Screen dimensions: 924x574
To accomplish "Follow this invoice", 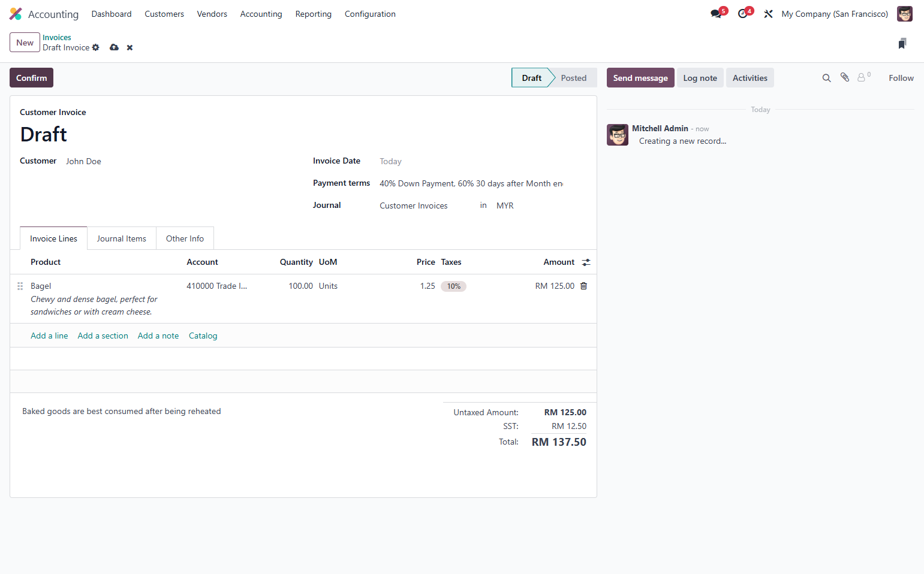I will tap(901, 78).
